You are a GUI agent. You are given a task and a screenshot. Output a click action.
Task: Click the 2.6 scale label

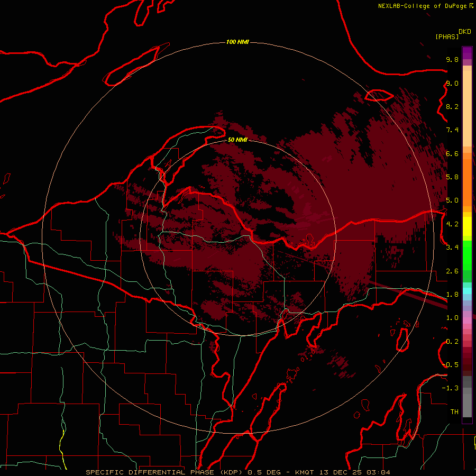(x=452, y=271)
